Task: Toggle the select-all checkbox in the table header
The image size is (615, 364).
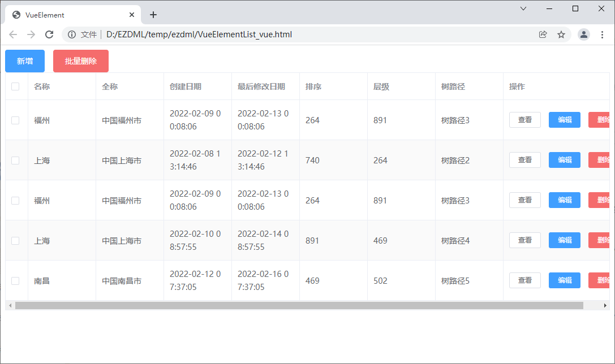Action: click(x=16, y=86)
